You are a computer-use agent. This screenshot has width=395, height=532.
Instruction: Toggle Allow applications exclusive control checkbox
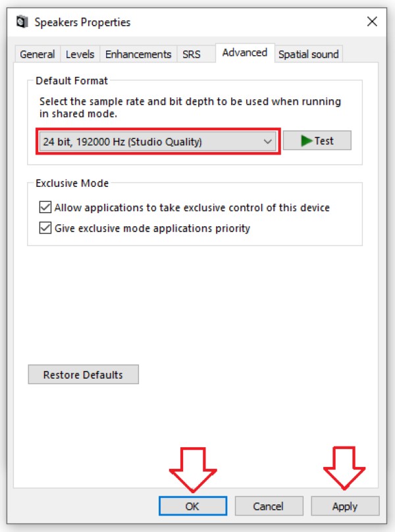pyautogui.click(x=45, y=207)
